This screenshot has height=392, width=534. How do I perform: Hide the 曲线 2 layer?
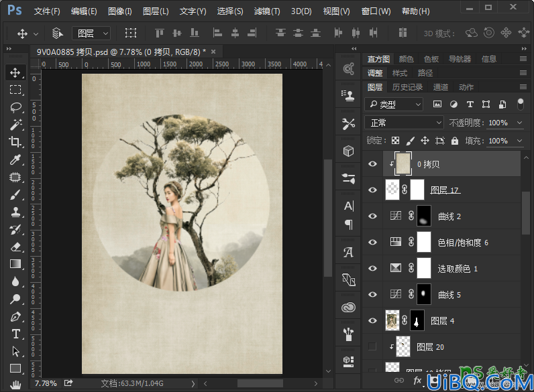click(x=372, y=216)
